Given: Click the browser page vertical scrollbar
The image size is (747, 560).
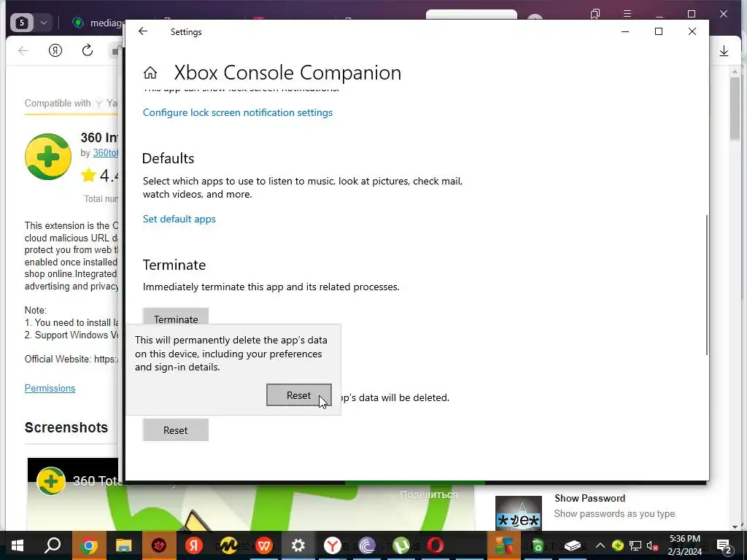Looking at the screenshot, I should pyautogui.click(x=735, y=108).
